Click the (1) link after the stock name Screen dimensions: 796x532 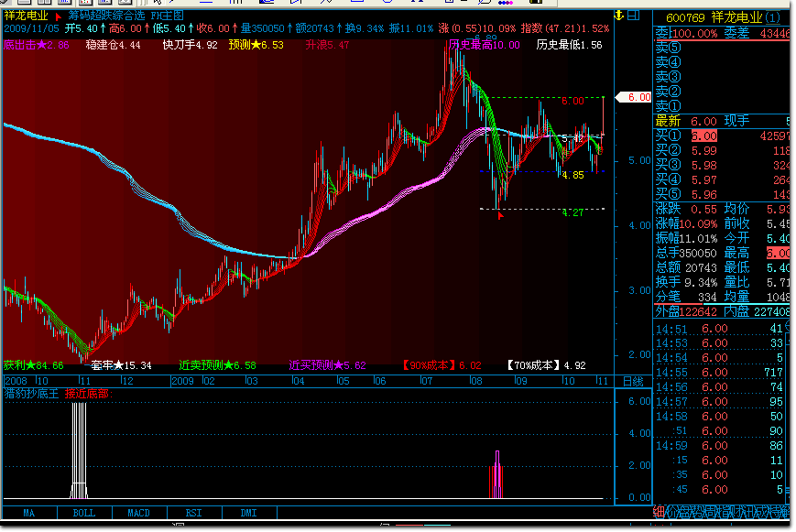click(775, 17)
